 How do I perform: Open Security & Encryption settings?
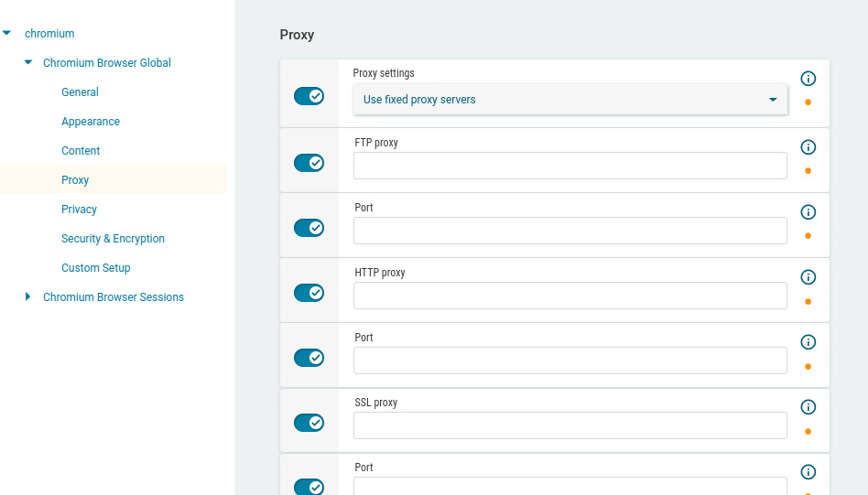click(x=113, y=239)
